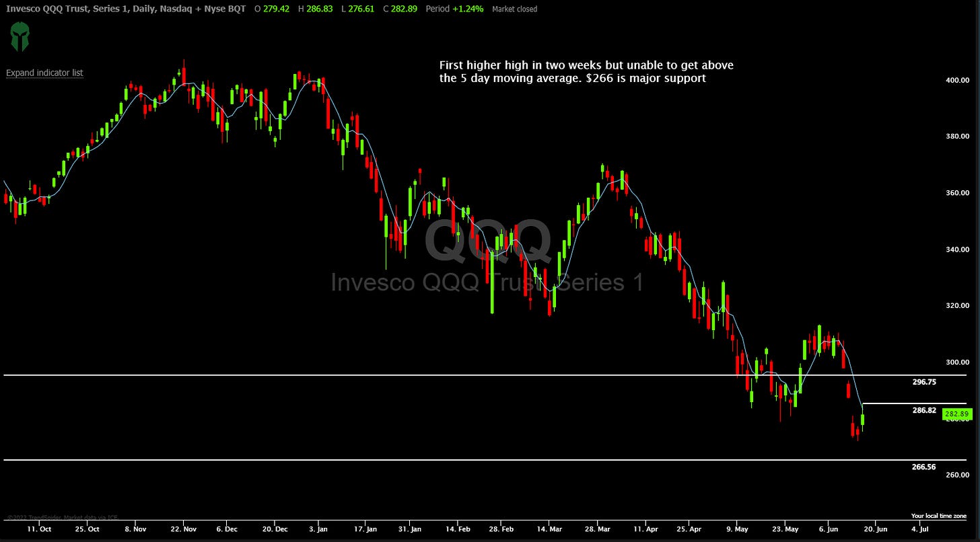Click the 'Your local time zone' label
Image resolution: width=980 pixels, height=542 pixels.
(x=939, y=516)
